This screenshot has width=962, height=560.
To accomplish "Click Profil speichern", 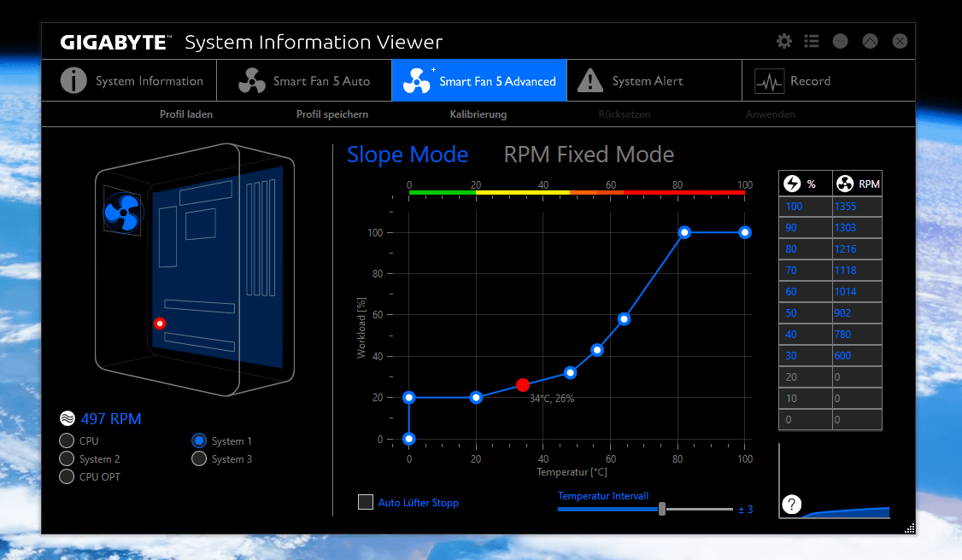I will 331,114.
